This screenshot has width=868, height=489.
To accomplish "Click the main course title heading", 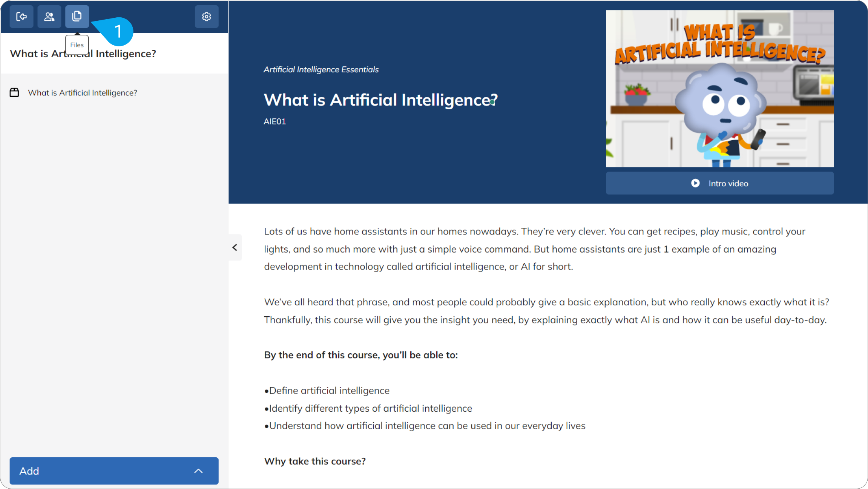I will click(x=381, y=100).
